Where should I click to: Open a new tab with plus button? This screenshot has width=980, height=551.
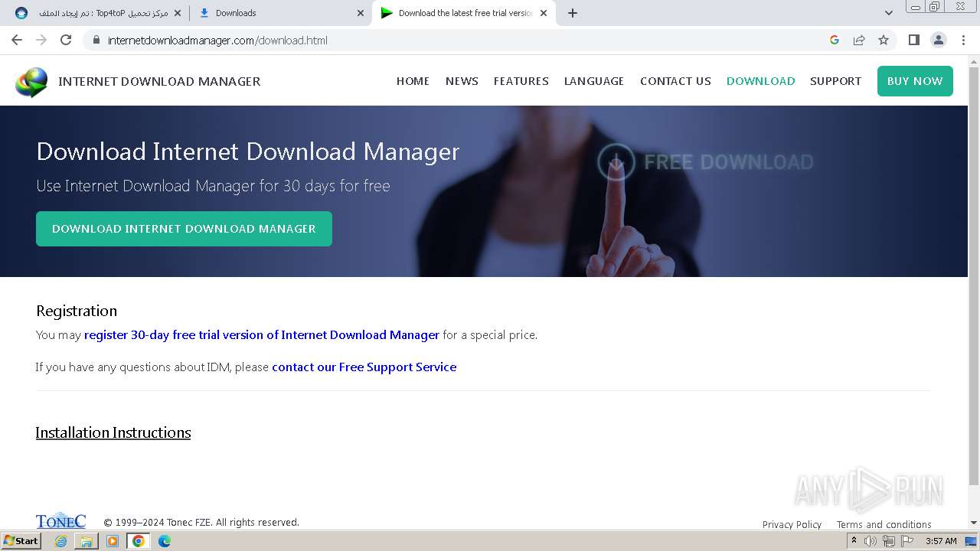pyautogui.click(x=573, y=13)
